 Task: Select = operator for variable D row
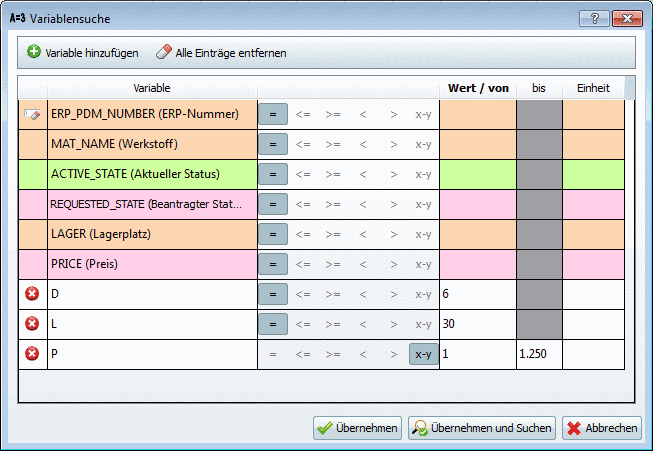[x=273, y=294]
